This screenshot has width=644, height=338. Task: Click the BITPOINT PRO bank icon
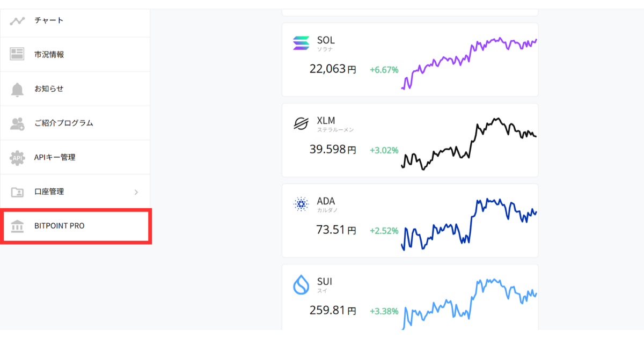(17, 226)
